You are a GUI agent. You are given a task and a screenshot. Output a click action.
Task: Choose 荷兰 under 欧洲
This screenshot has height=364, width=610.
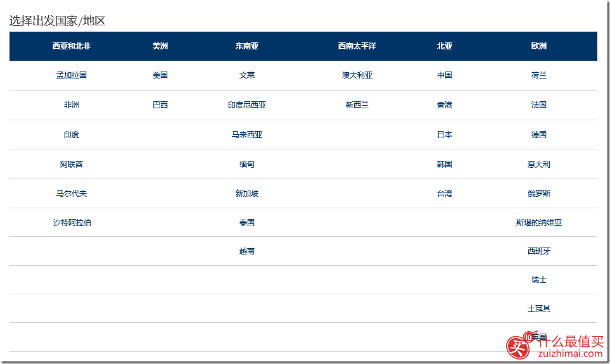pos(539,75)
